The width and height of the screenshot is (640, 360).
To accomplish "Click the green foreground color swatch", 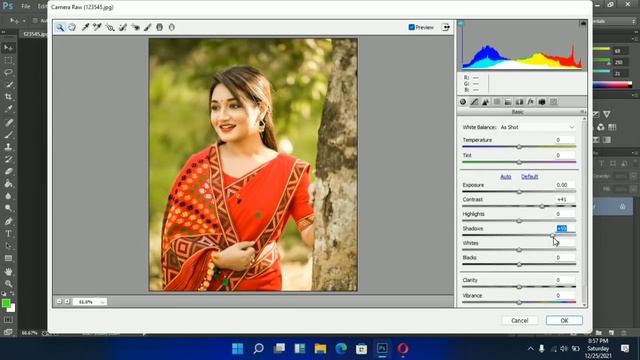I will pyautogui.click(x=6, y=303).
